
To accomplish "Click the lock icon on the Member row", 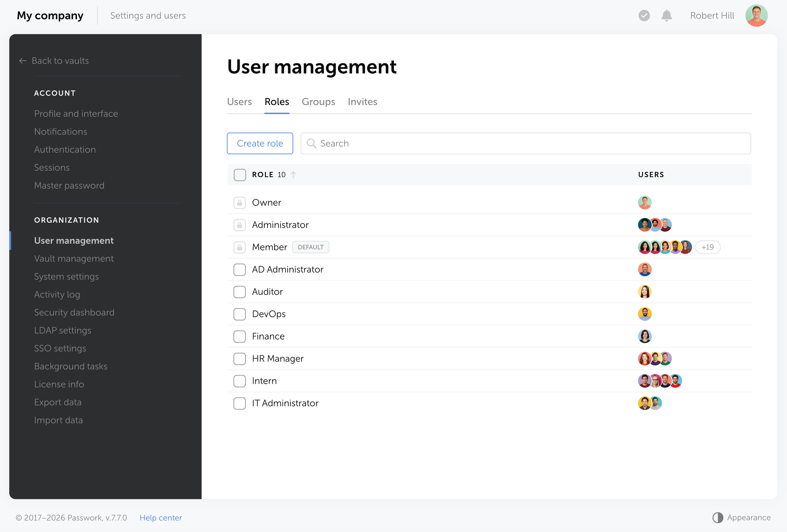I will point(240,247).
